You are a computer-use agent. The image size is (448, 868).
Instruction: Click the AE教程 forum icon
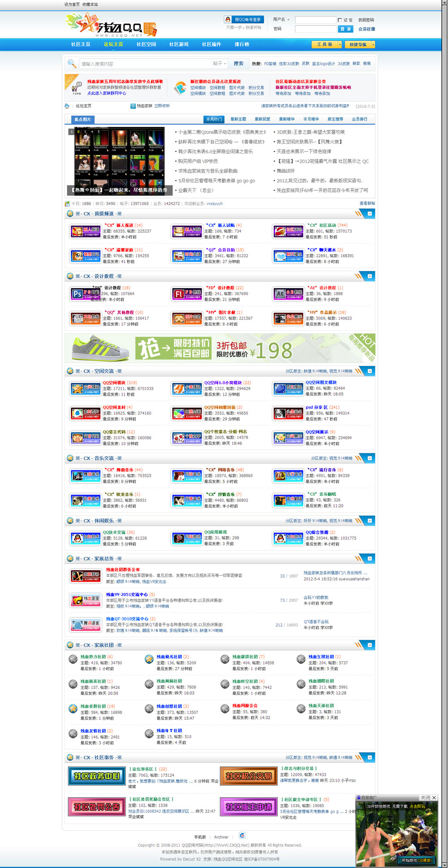click(289, 294)
